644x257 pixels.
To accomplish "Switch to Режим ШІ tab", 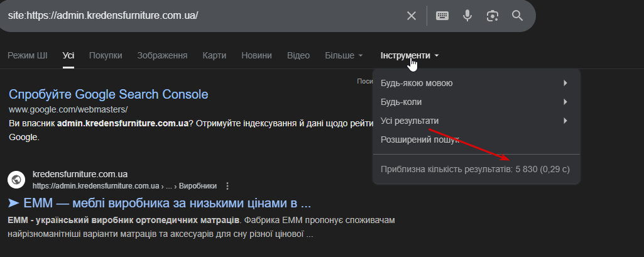I will point(28,55).
